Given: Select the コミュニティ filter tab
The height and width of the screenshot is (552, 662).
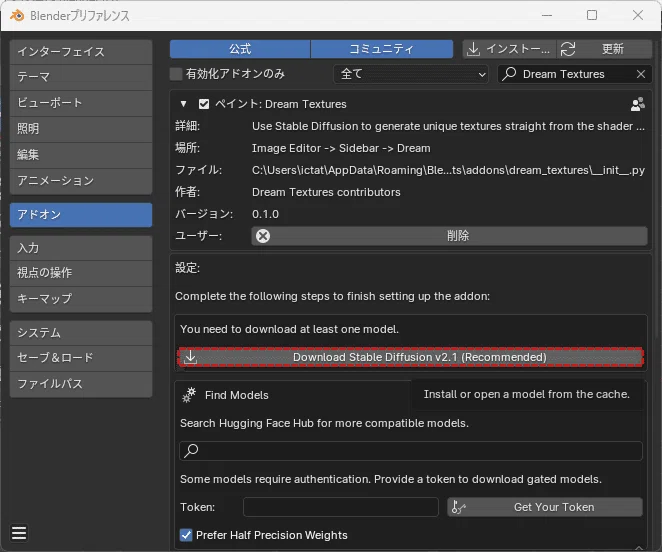Looking at the screenshot, I should point(382,49).
